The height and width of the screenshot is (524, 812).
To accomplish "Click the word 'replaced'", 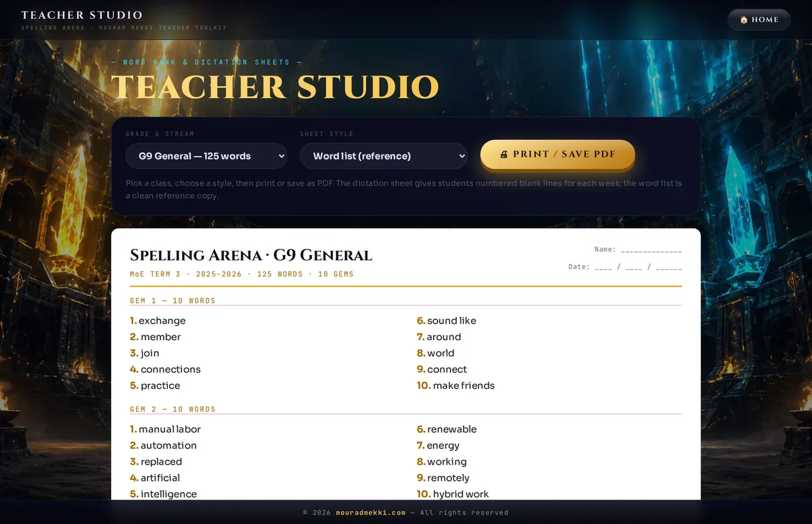I will point(161,462).
